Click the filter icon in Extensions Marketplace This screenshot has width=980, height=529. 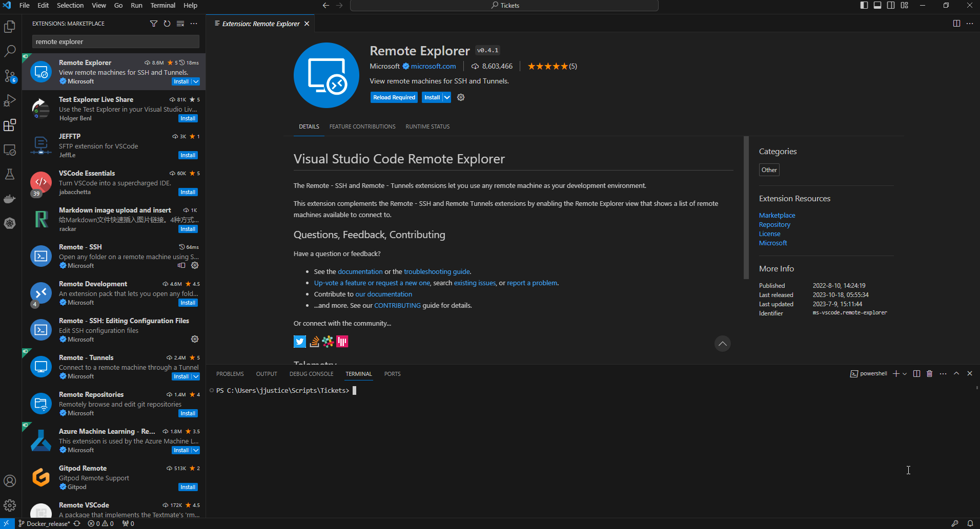154,24
